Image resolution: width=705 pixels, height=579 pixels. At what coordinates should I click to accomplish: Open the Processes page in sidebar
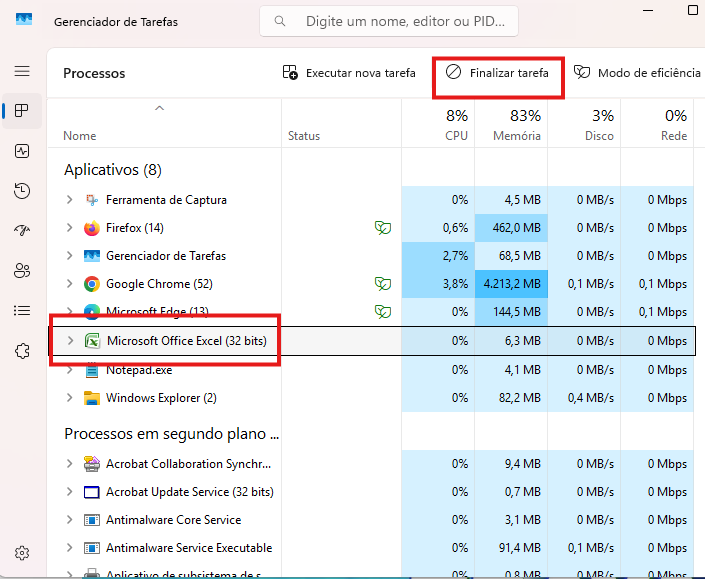coord(22,111)
